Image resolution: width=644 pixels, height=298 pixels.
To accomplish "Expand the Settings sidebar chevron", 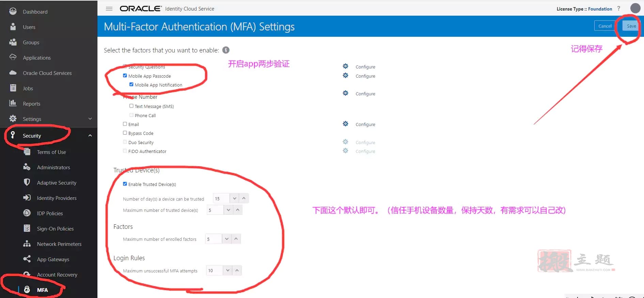I will pos(90,119).
